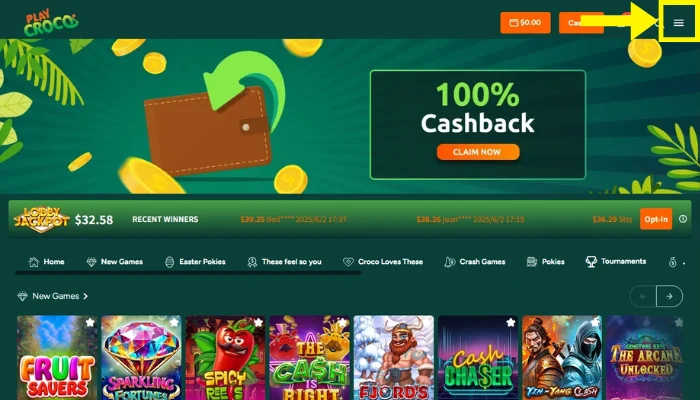The height and width of the screenshot is (400, 700).
Task: Select the Home category tab
Action: [46, 262]
